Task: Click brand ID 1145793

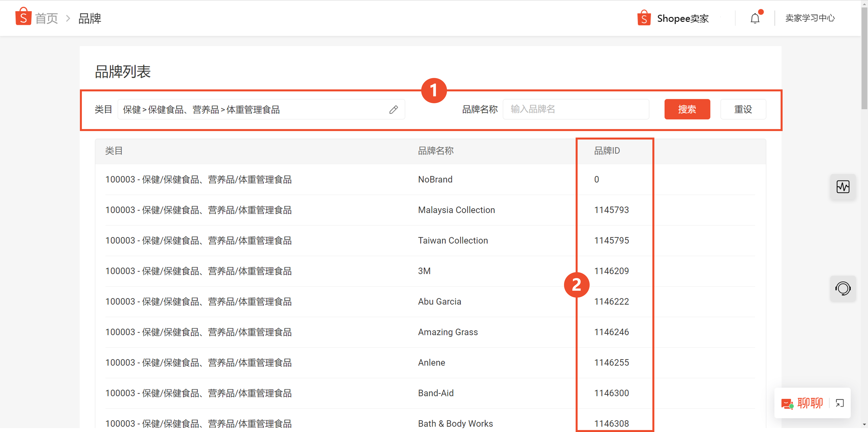Action: click(x=611, y=210)
